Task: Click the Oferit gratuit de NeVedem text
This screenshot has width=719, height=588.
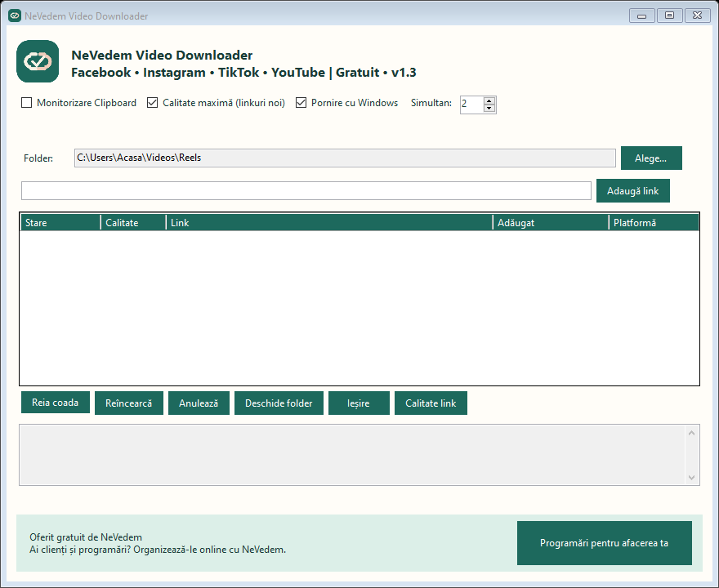Action: [86, 537]
